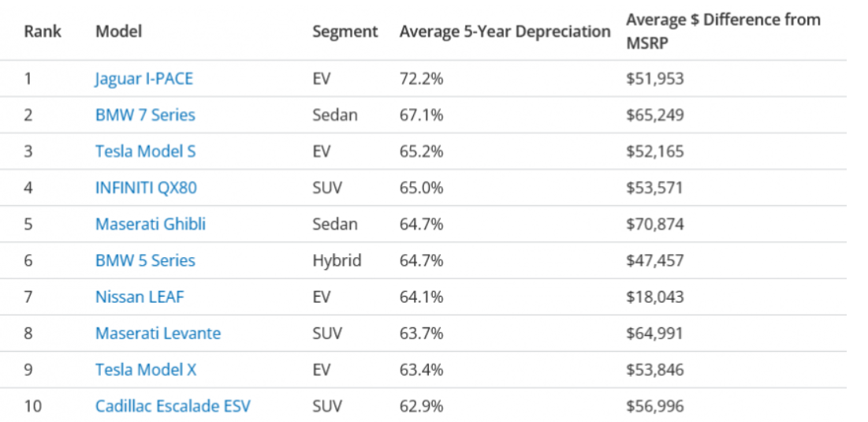The width and height of the screenshot is (868, 422).
Task: Open the Tesla Model X link
Action: pyautogui.click(x=145, y=370)
